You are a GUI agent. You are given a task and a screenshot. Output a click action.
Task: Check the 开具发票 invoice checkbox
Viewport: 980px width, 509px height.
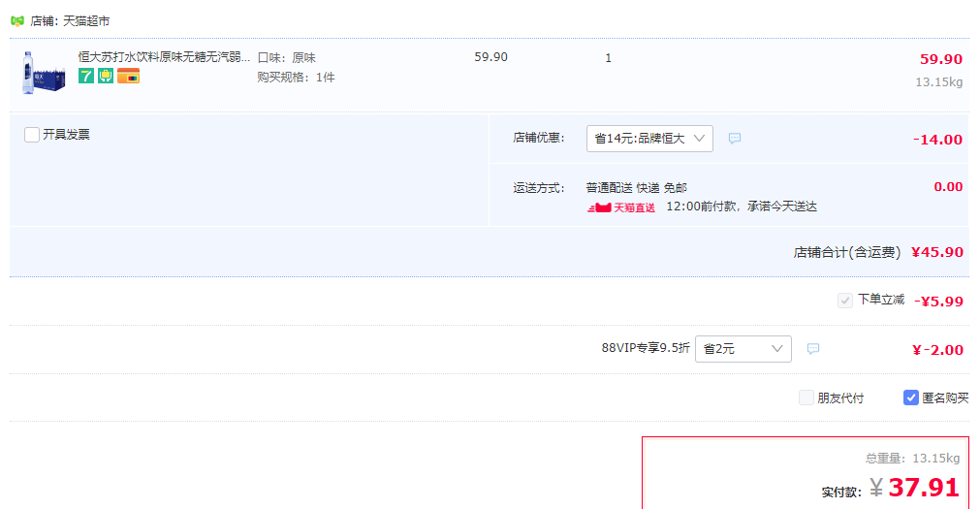coord(32,135)
